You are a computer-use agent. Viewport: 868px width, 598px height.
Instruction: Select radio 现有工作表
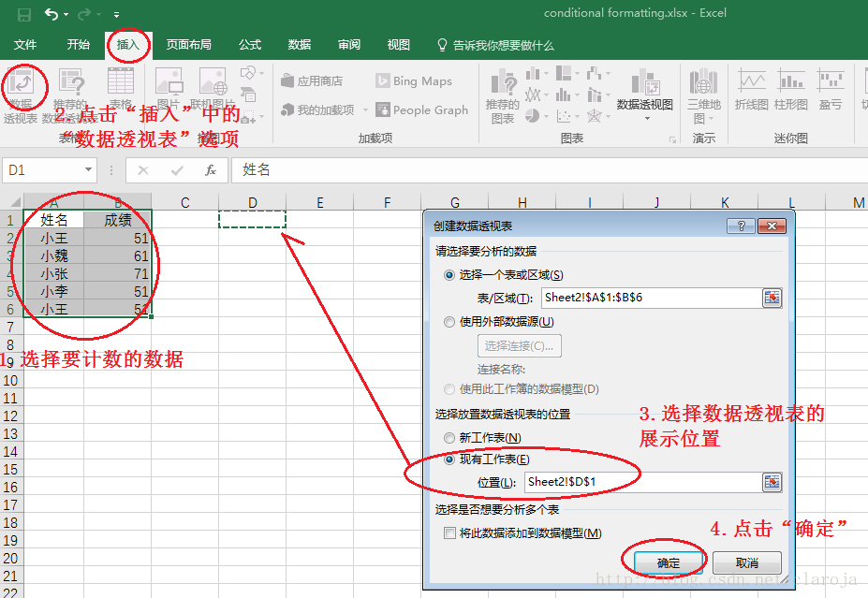[449, 459]
